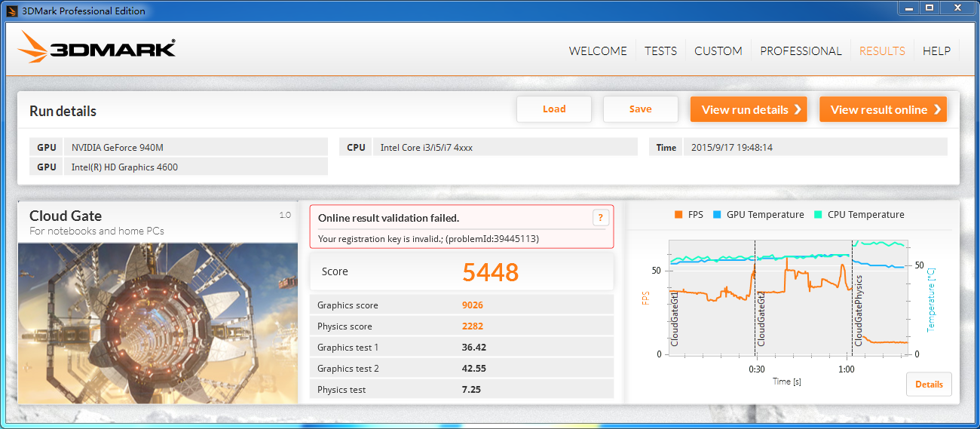This screenshot has height=429, width=980.
Task: Open the WELCOME tab
Action: (x=598, y=51)
